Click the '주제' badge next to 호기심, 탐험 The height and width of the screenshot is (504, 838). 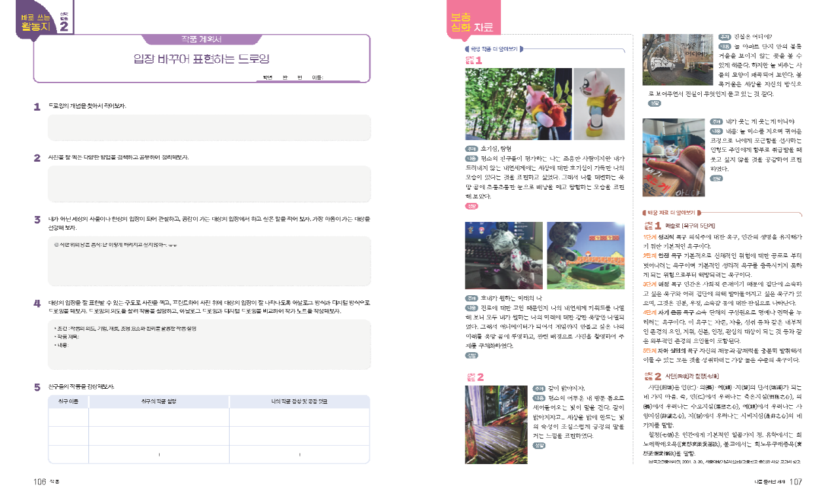coord(470,148)
